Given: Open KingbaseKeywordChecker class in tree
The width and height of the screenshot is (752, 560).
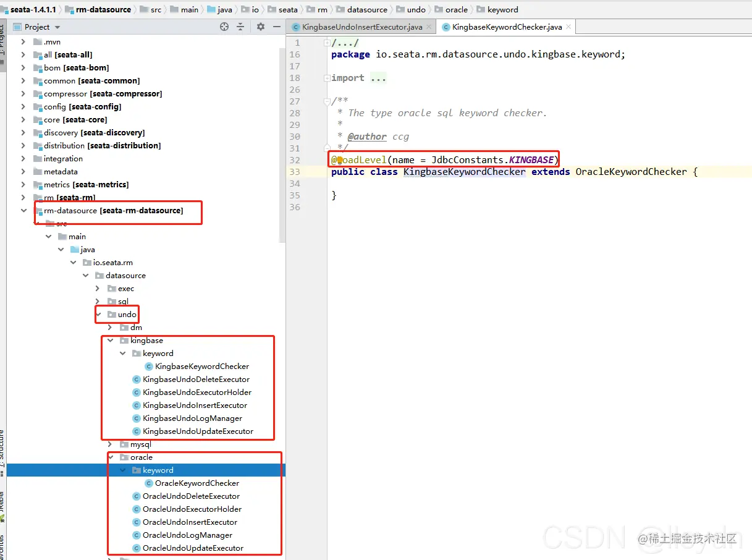Looking at the screenshot, I should [x=202, y=367].
